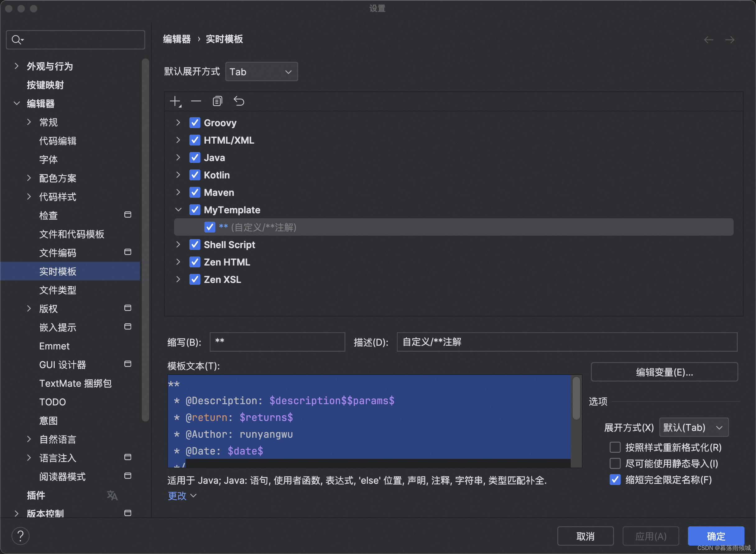Uncheck the Kotlin template group checkbox
This screenshot has height=554, width=756.
[x=195, y=175]
